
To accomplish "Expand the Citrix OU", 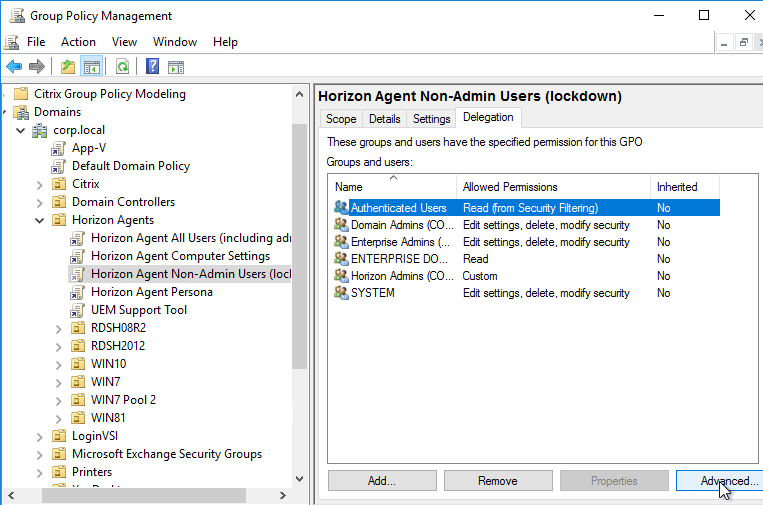I will 39,184.
